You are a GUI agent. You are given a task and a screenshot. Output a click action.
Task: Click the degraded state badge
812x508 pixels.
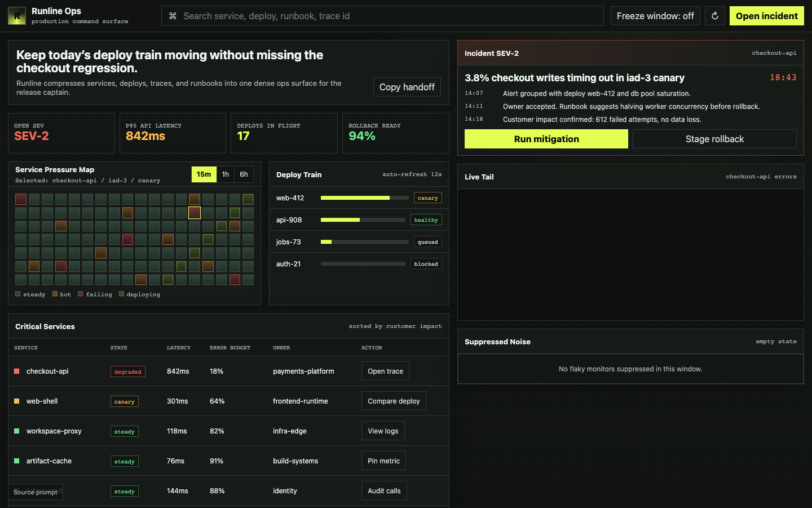(x=128, y=371)
